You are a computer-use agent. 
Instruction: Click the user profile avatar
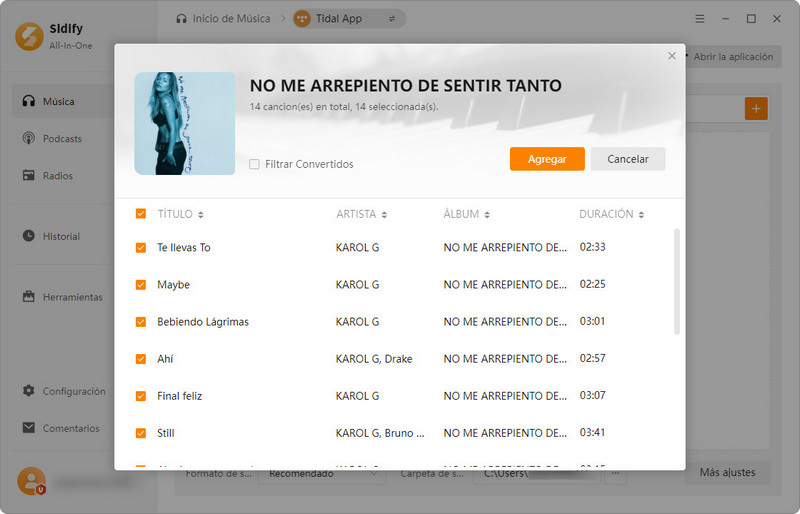point(31,481)
